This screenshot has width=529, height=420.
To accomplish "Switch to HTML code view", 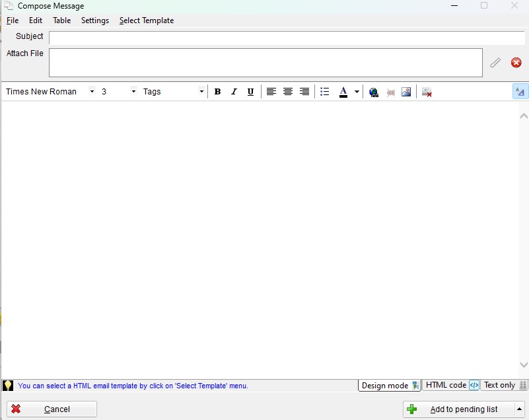I will (451, 384).
